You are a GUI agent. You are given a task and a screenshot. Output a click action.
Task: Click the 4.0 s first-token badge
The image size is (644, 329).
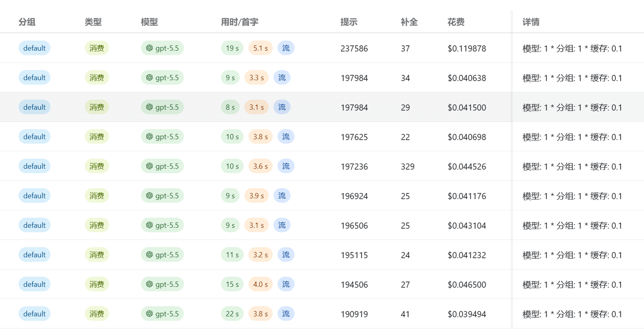click(x=260, y=284)
